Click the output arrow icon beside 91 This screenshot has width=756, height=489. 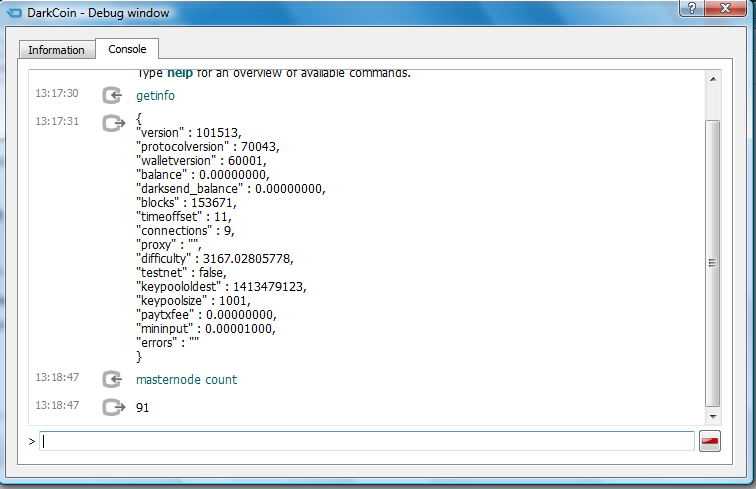point(113,408)
